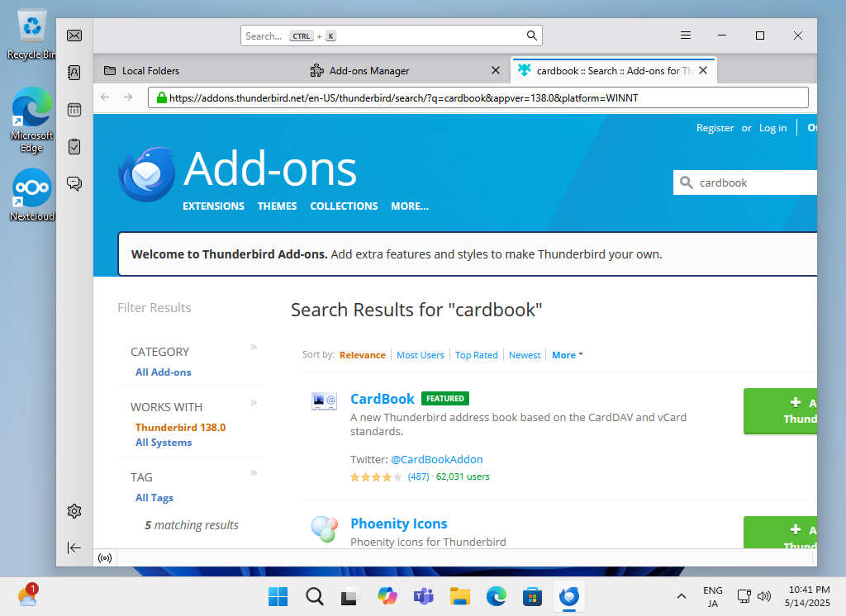The height and width of the screenshot is (616, 846).
Task: Open the COLLECTIONS section
Action: pos(344,206)
